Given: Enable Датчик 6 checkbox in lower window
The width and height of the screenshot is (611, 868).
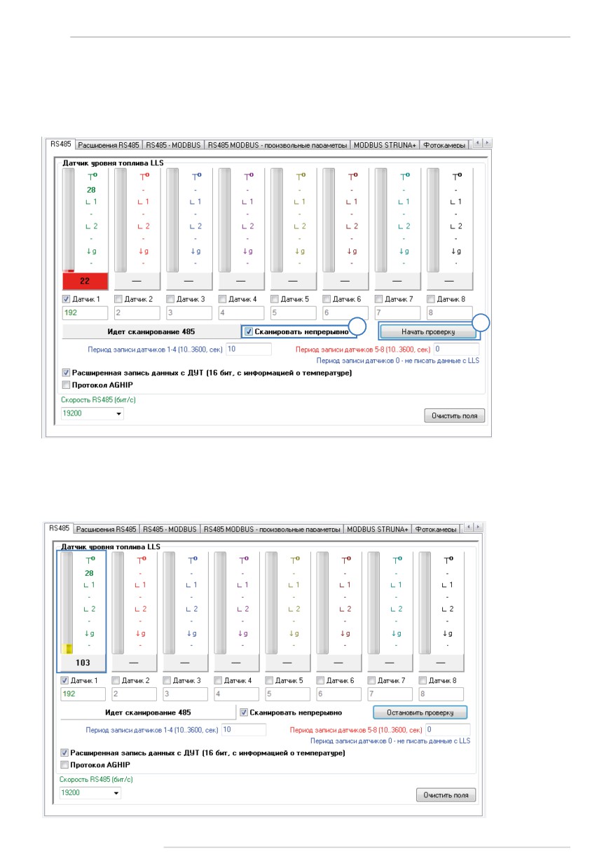Looking at the screenshot, I should 321,680.
